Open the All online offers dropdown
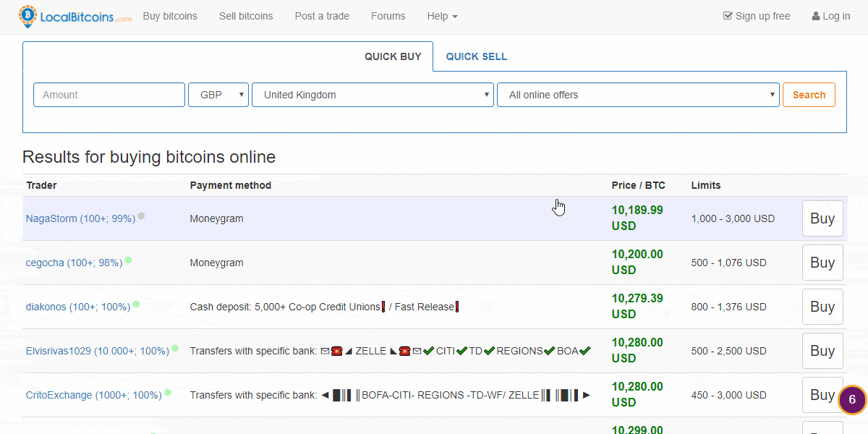 (x=638, y=95)
